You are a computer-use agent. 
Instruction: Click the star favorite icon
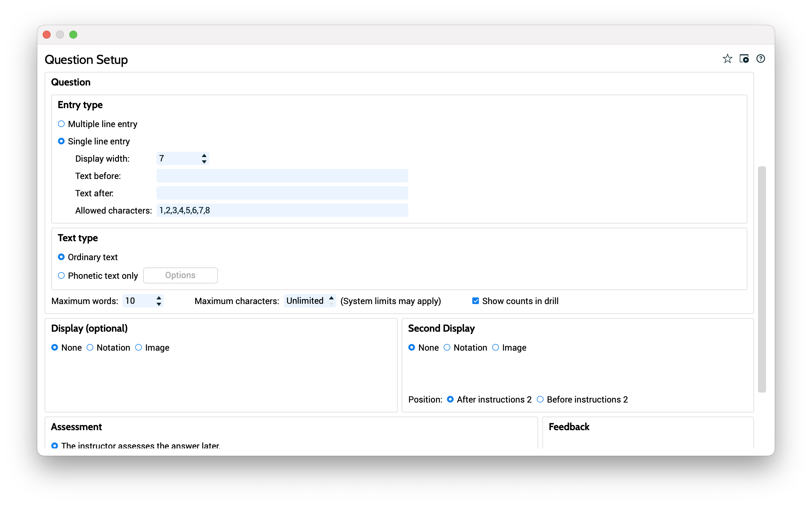point(727,59)
